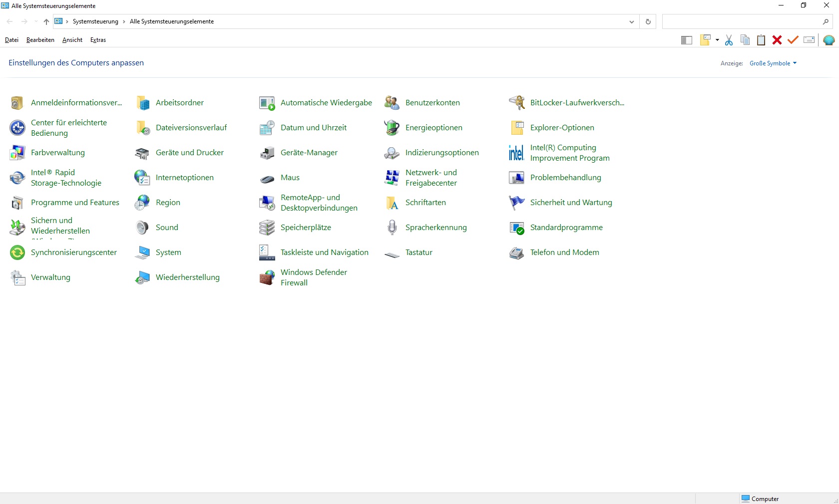Click the red X Delete icon
This screenshot has width=839, height=504.
click(777, 40)
